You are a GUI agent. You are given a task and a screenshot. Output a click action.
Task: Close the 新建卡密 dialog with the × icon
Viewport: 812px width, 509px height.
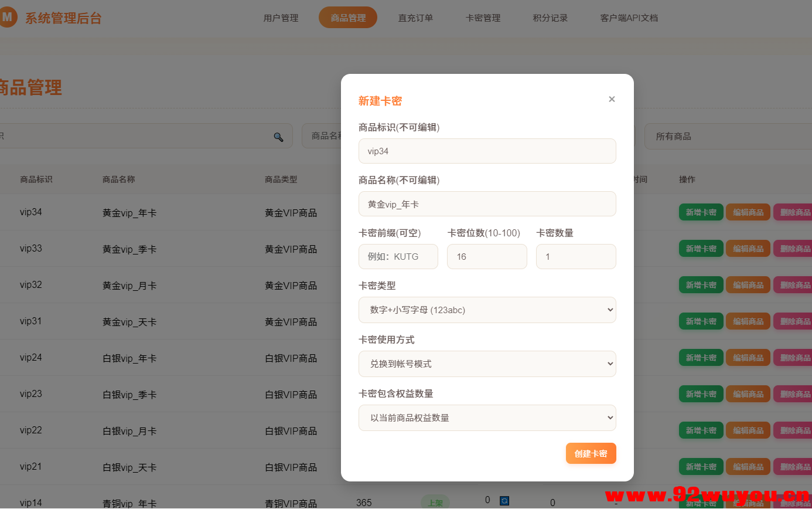(612, 99)
